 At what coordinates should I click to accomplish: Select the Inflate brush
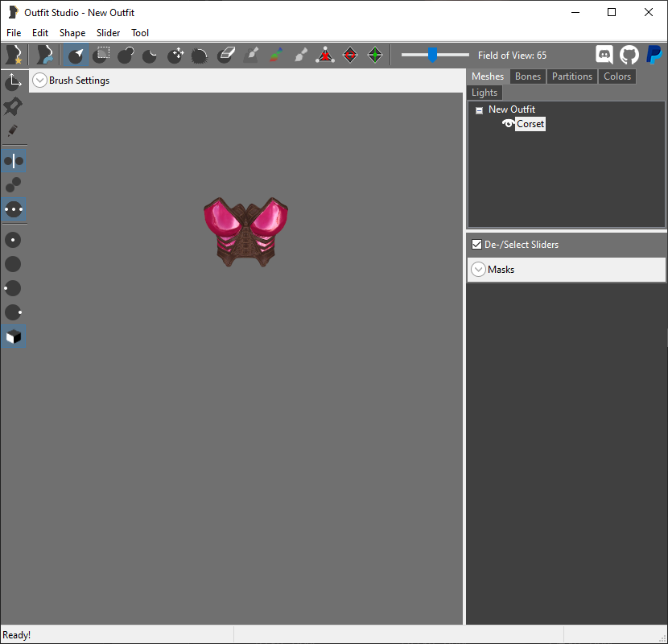[126, 55]
